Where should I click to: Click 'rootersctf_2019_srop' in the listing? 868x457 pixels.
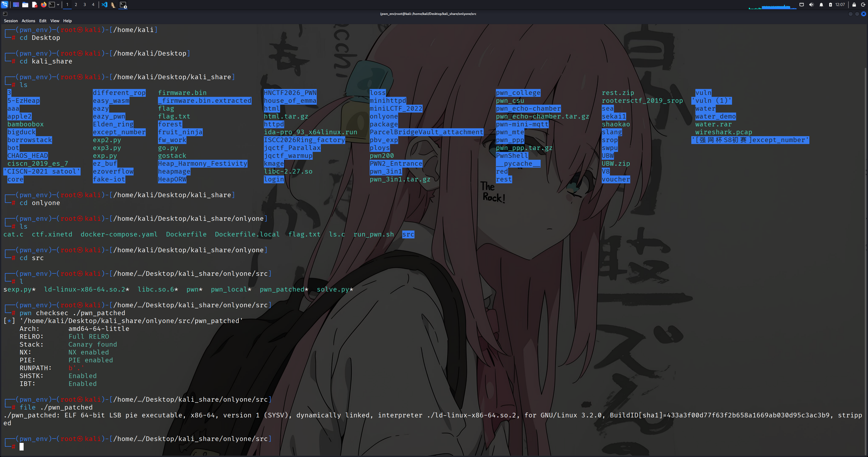(642, 100)
